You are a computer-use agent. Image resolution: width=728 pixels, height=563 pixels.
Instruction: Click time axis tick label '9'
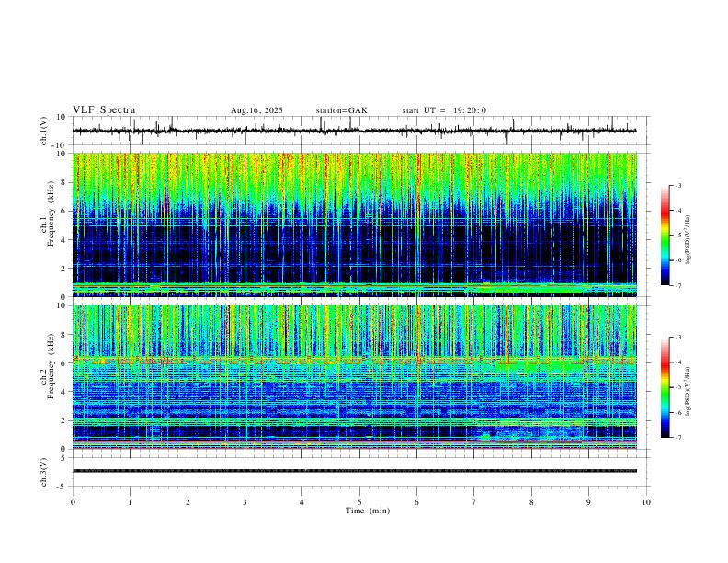[x=588, y=502]
